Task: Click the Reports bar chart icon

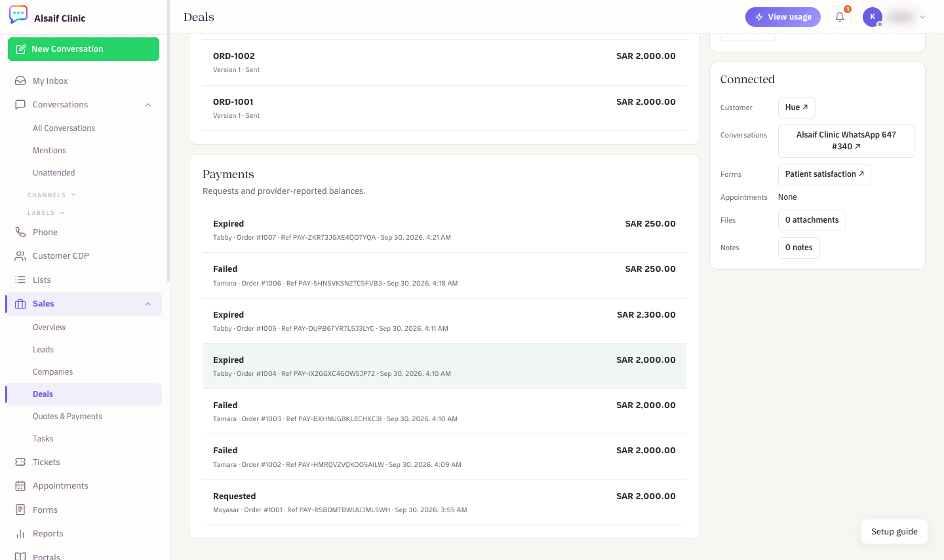Action: coord(20,534)
